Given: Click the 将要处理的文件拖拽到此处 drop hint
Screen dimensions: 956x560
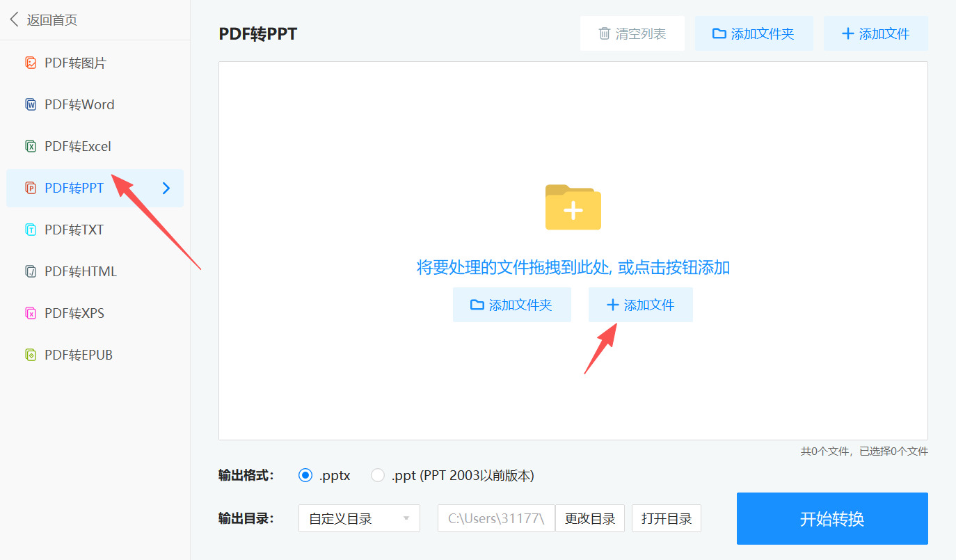Looking at the screenshot, I should (573, 267).
